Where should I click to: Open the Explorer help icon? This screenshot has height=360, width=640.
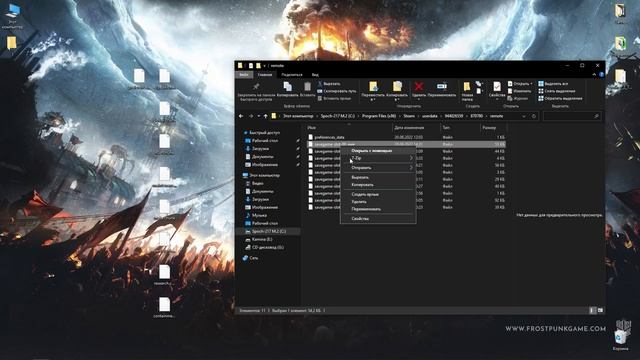pyautogui.click(x=601, y=75)
